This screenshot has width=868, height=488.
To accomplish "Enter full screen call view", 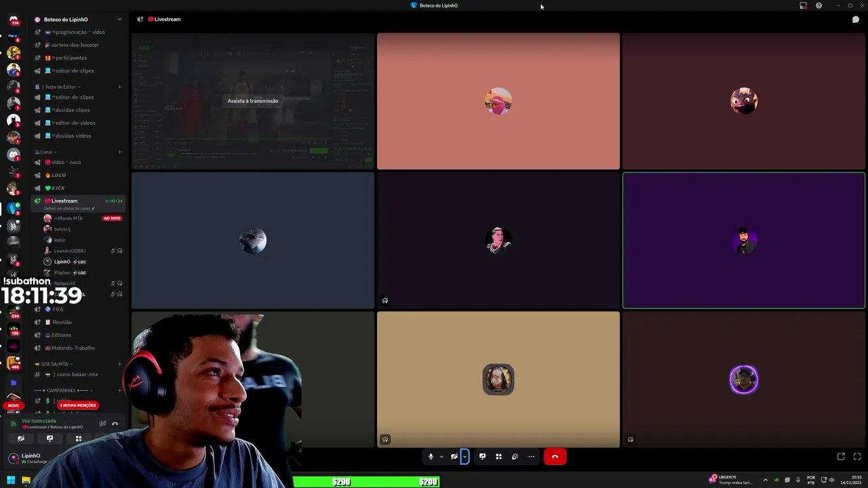I will pos(857,457).
